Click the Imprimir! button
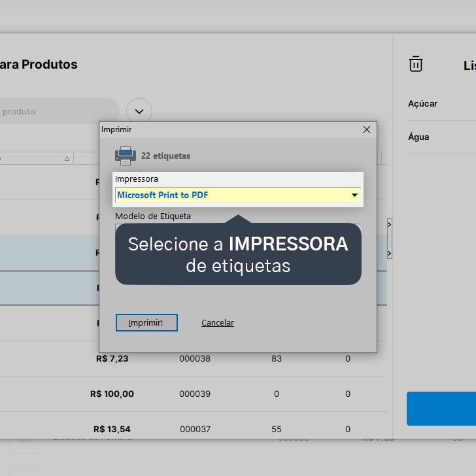 point(146,322)
